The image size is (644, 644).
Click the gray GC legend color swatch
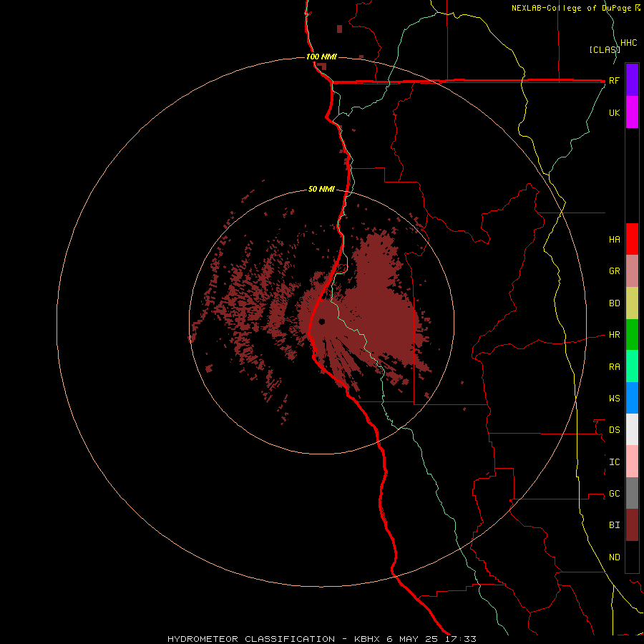click(632, 493)
